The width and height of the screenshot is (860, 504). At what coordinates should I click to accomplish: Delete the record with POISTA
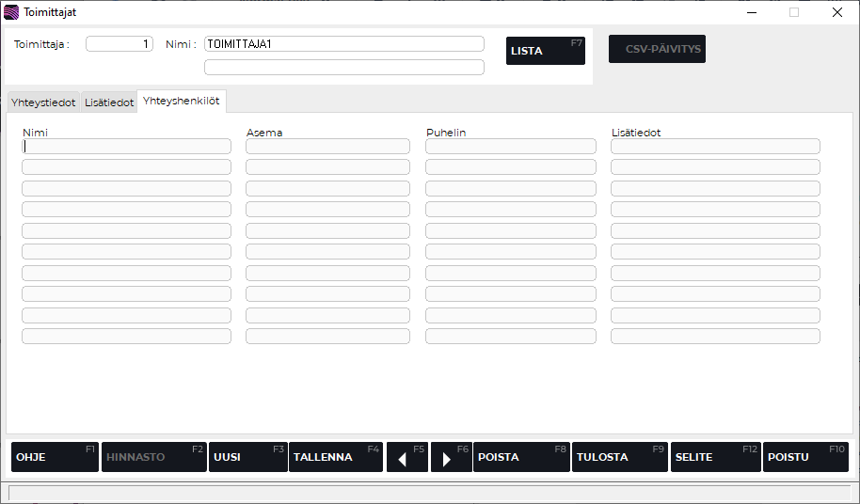pos(521,457)
